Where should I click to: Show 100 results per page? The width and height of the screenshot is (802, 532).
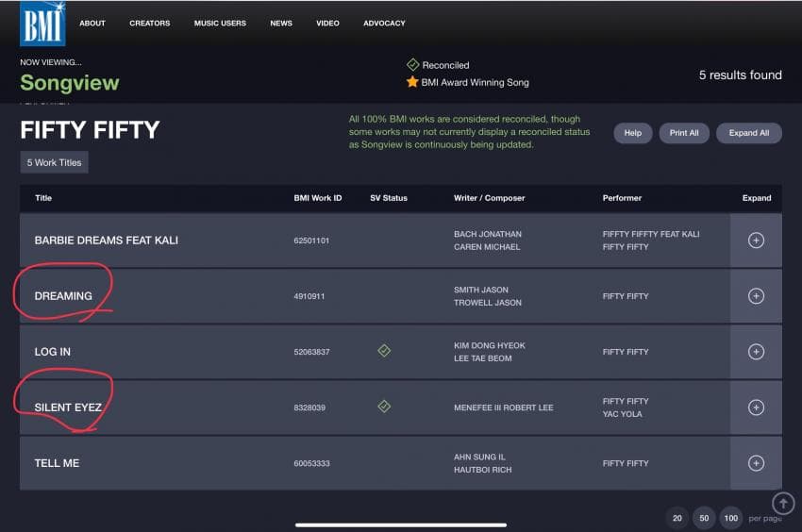[731, 518]
